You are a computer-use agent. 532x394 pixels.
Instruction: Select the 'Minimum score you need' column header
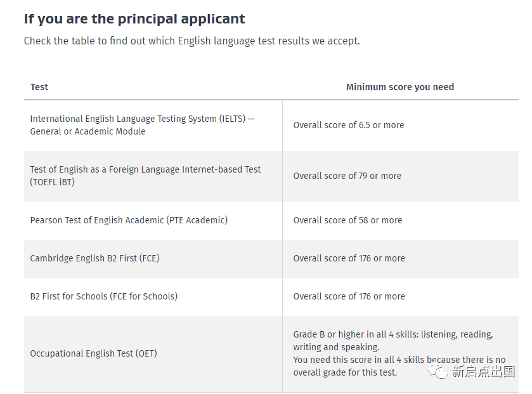tap(399, 87)
